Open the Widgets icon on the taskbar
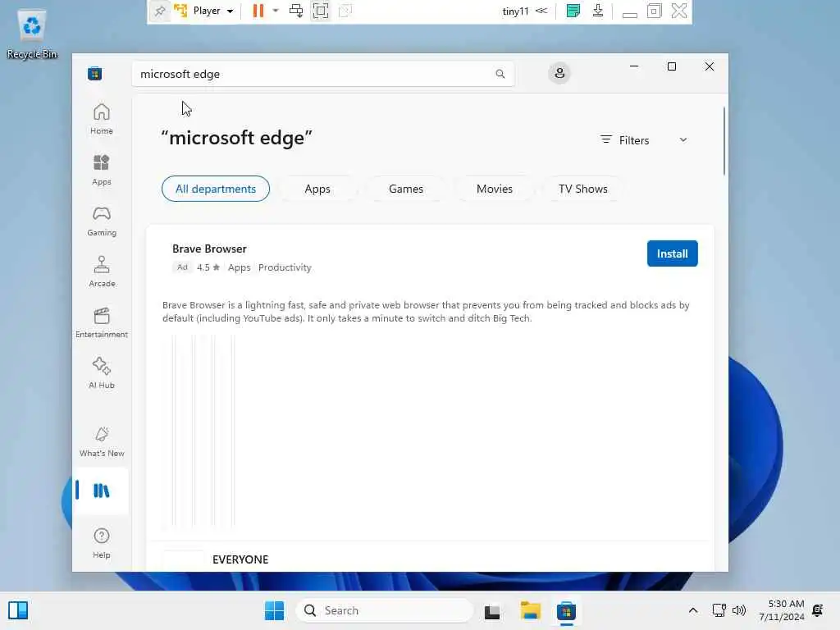Viewport: 840px width, 630px height. click(x=18, y=610)
